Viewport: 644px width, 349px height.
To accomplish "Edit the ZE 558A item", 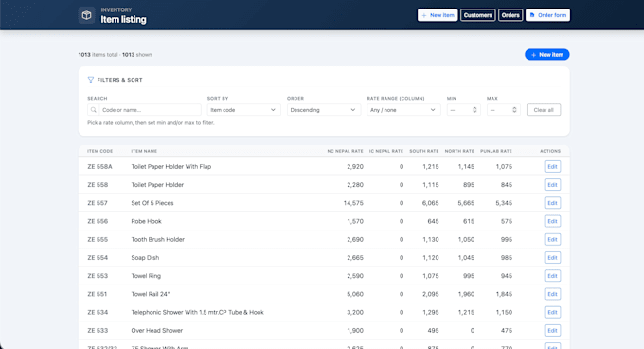I will 552,167.
